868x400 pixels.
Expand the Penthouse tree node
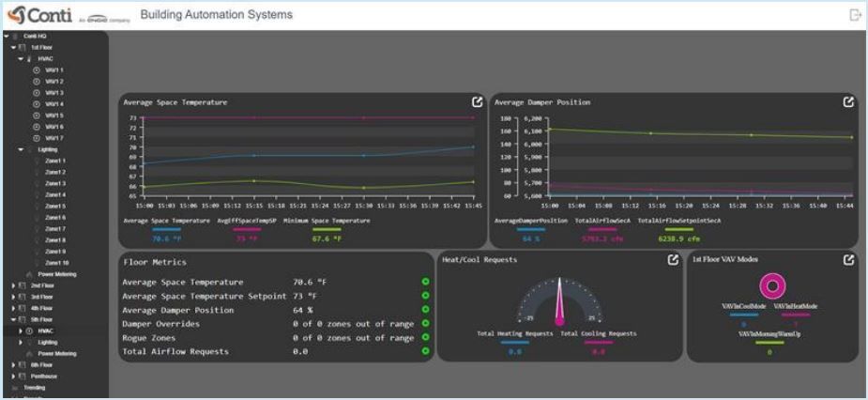[x=14, y=377]
